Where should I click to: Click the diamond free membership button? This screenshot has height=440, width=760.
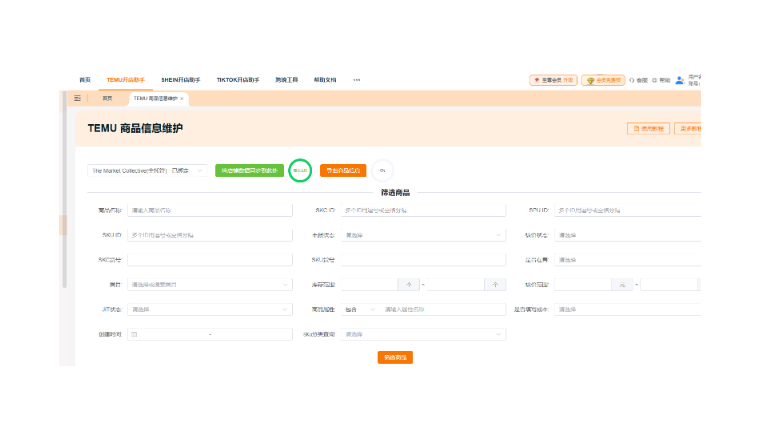click(603, 80)
